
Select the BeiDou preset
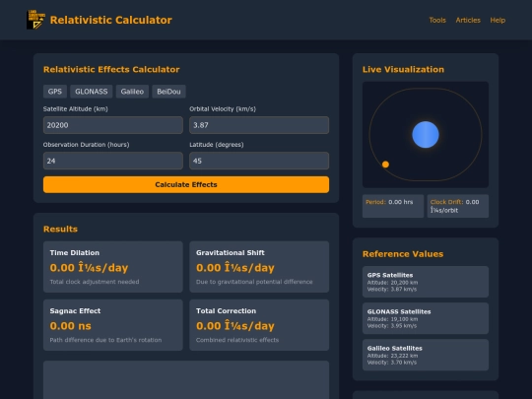click(168, 92)
